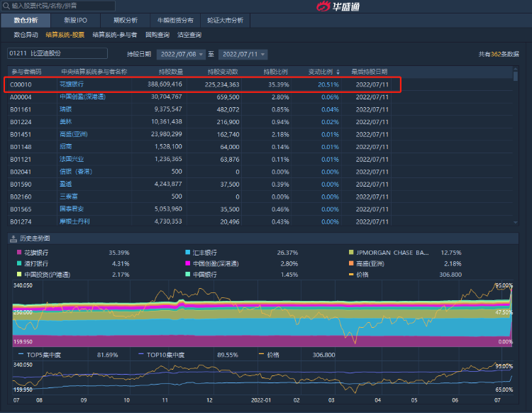The image size is (532, 413).
Task: Click the 中国创盈(深港通) participant link
Action: 82,97
